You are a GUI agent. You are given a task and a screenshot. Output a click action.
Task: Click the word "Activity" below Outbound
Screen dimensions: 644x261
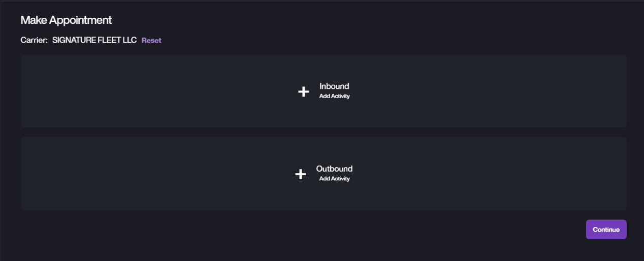pyautogui.click(x=340, y=179)
